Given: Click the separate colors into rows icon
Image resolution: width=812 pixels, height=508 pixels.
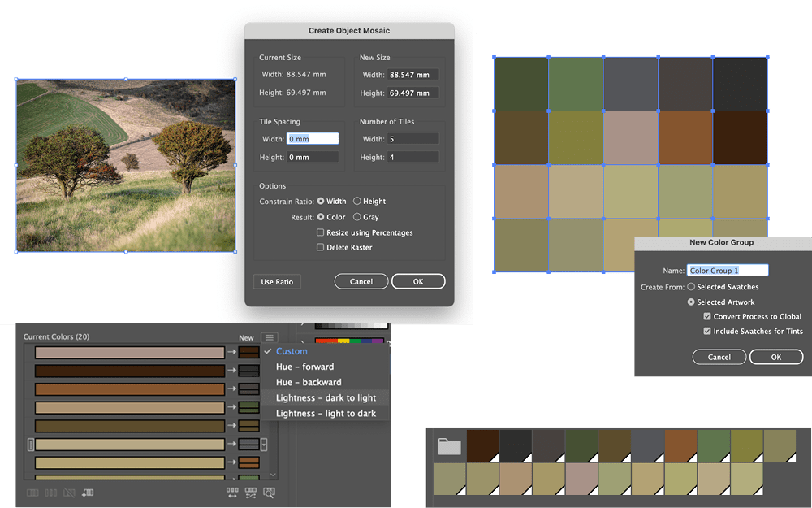Looking at the screenshot, I should click(x=50, y=493).
